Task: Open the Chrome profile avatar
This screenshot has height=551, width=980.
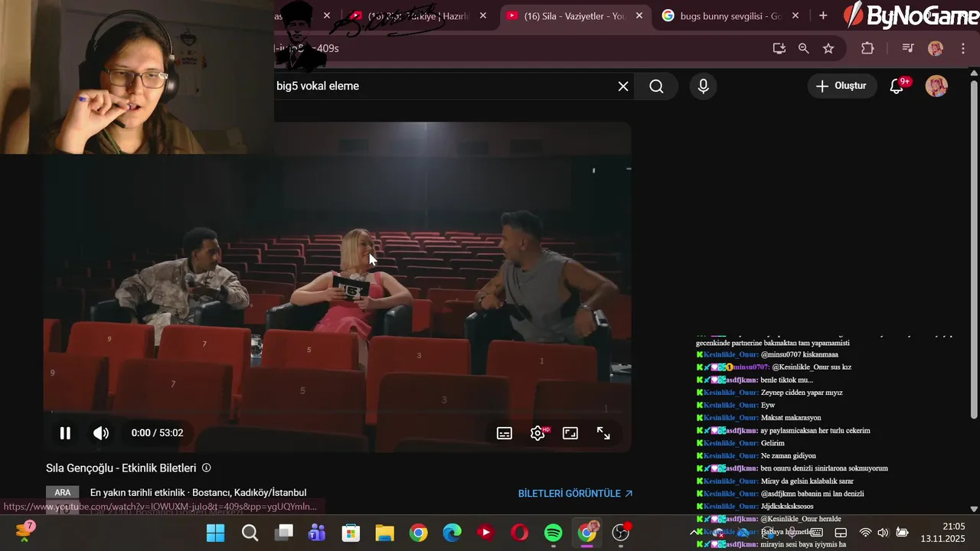Action: (x=936, y=48)
